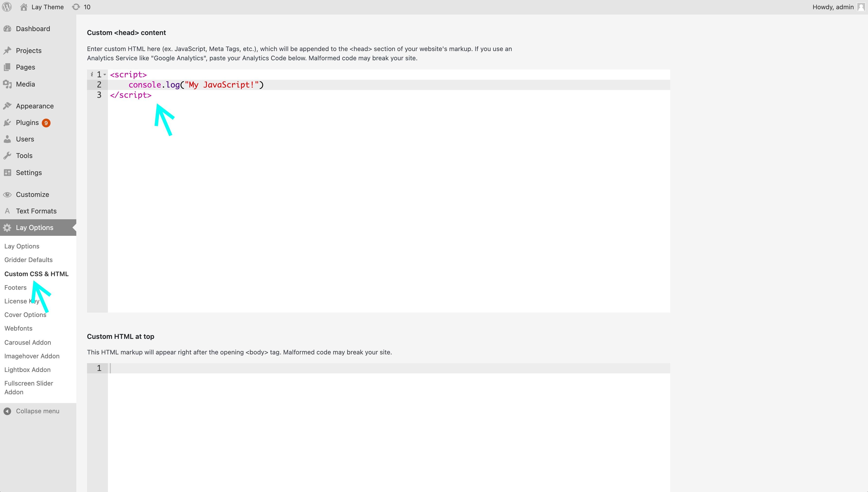This screenshot has height=492, width=868.
Task: Toggle the Settings menu item
Action: [29, 172]
